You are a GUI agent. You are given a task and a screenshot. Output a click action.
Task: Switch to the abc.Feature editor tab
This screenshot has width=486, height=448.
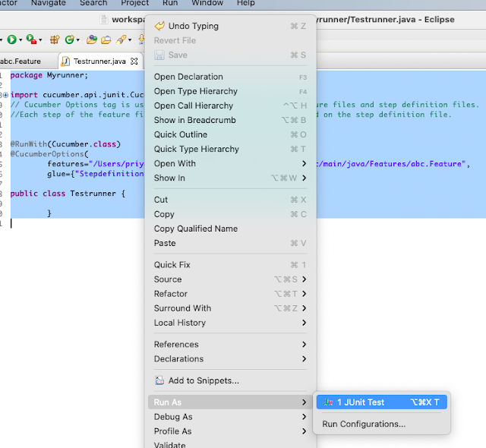[x=21, y=62]
